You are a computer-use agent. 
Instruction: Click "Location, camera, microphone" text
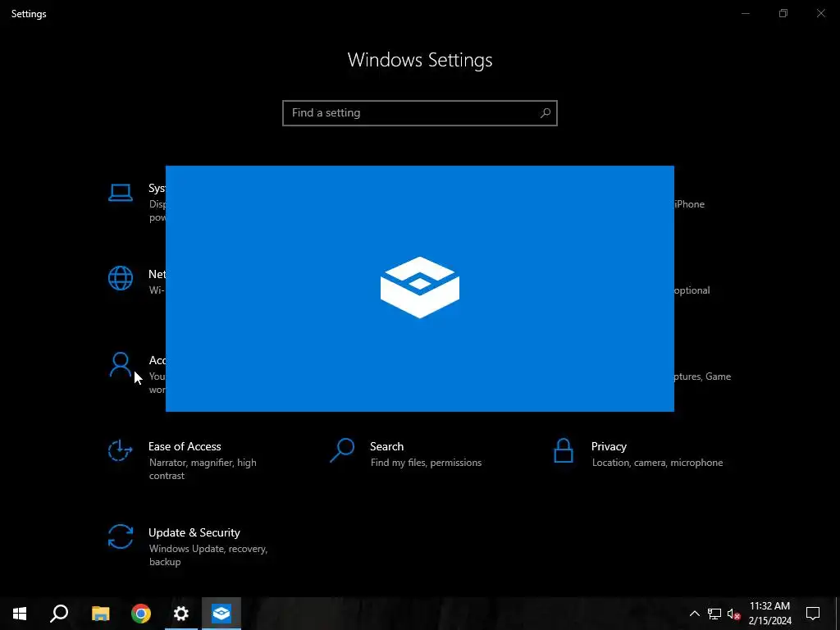(x=657, y=463)
